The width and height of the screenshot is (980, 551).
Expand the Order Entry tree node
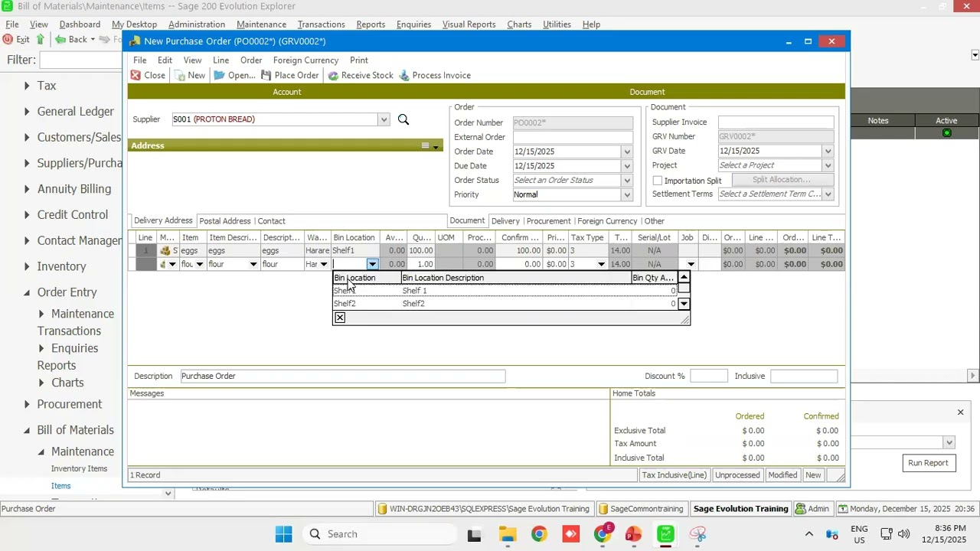tap(26, 292)
